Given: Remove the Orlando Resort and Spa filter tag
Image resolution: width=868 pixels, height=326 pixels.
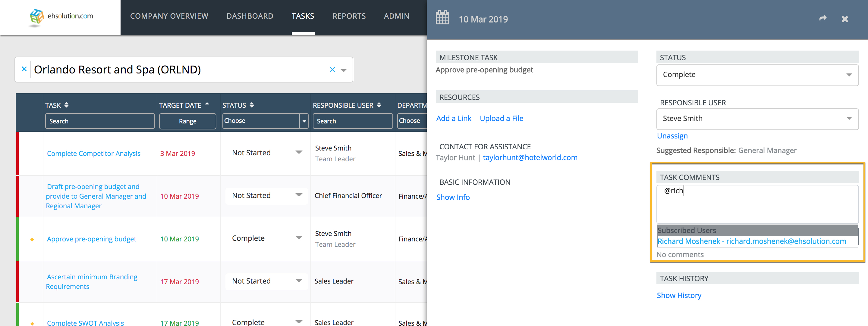Looking at the screenshot, I should click(x=24, y=69).
